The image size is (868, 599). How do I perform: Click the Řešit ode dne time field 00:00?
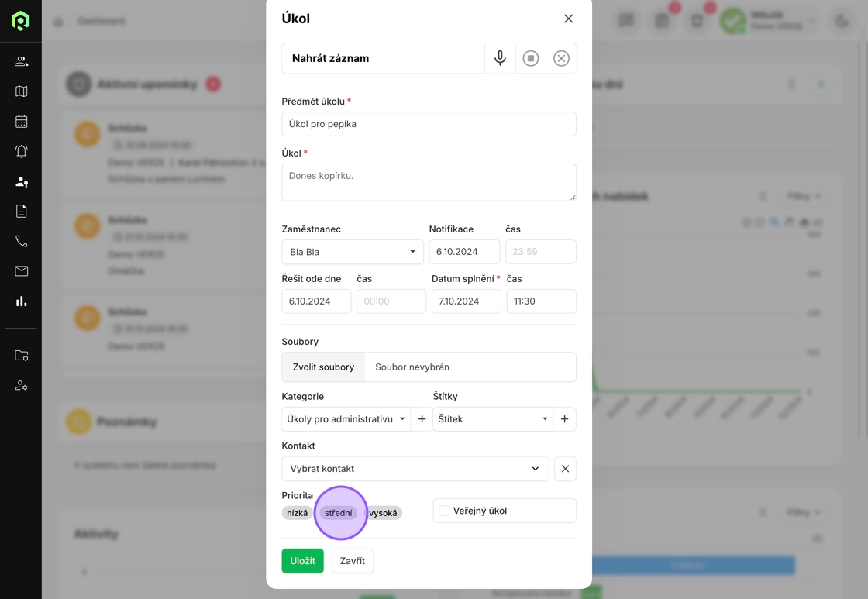coord(391,301)
